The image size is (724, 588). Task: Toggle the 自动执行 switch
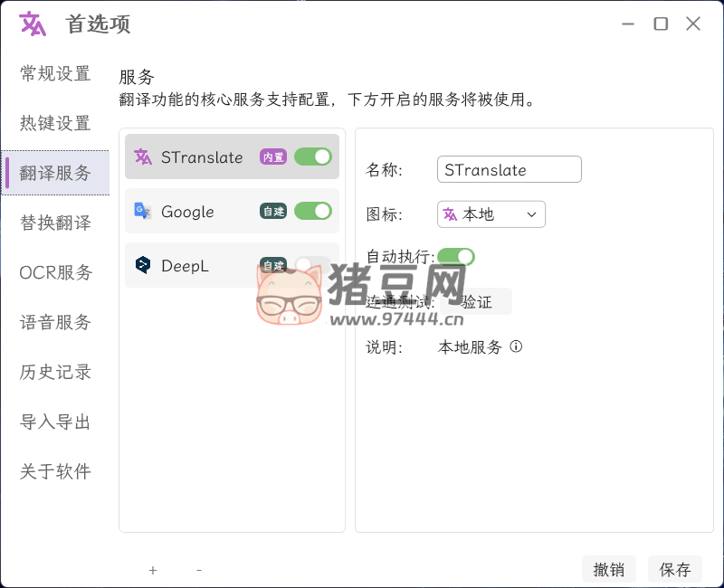(456, 257)
